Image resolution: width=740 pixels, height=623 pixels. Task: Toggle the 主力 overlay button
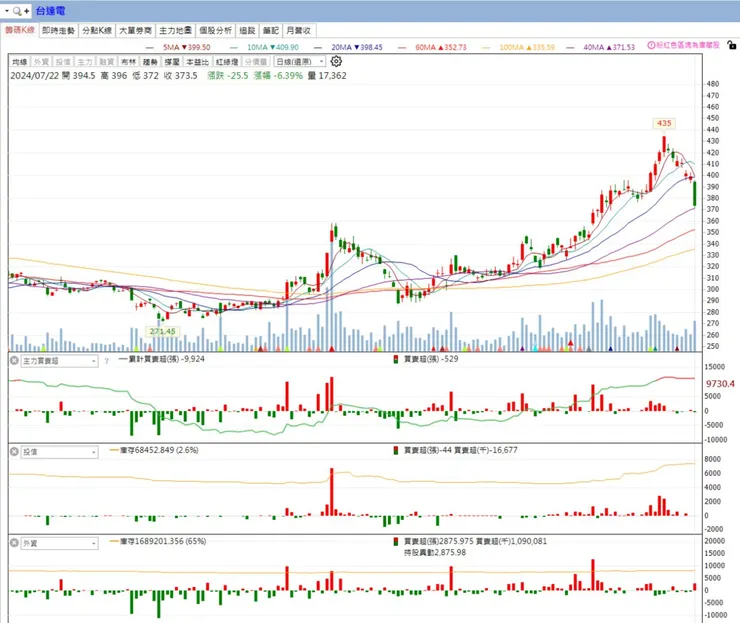pos(85,62)
